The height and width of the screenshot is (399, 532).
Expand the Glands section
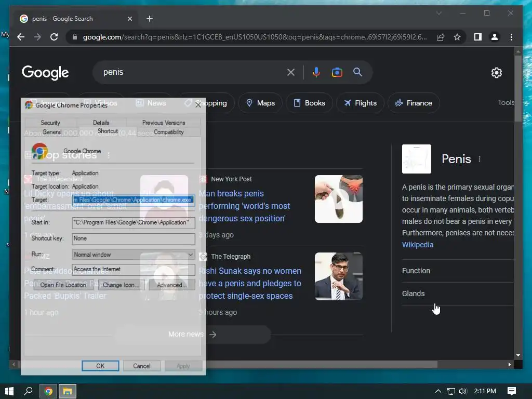pyautogui.click(x=458, y=294)
